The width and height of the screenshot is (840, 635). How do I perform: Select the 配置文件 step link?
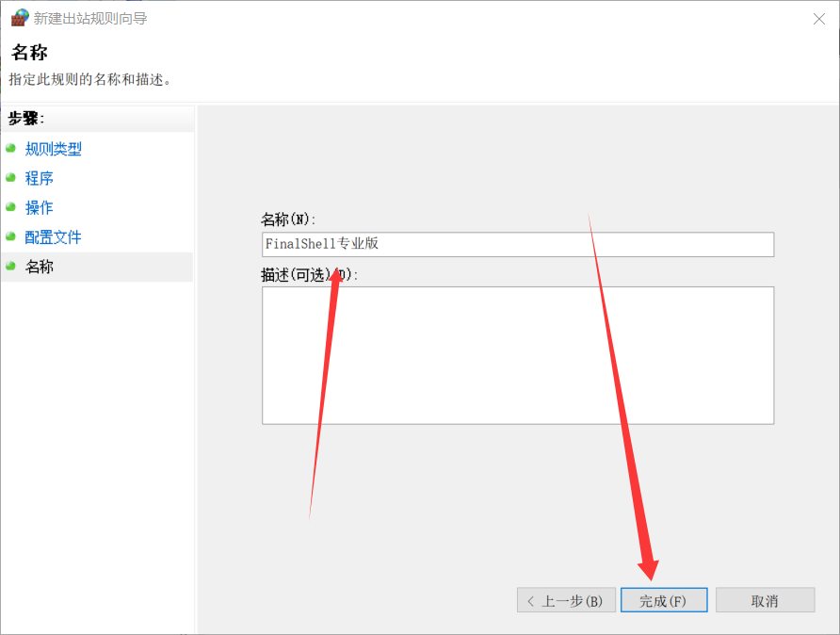tap(53, 237)
